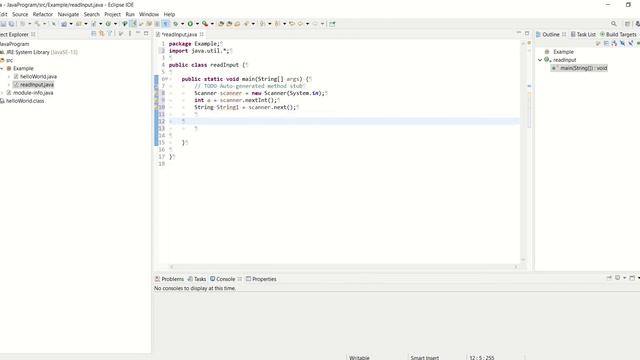This screenshot has width=640, height=360.
Task: Click the Debug bug icon in the toolbar
Action: (x=176, y=24)
